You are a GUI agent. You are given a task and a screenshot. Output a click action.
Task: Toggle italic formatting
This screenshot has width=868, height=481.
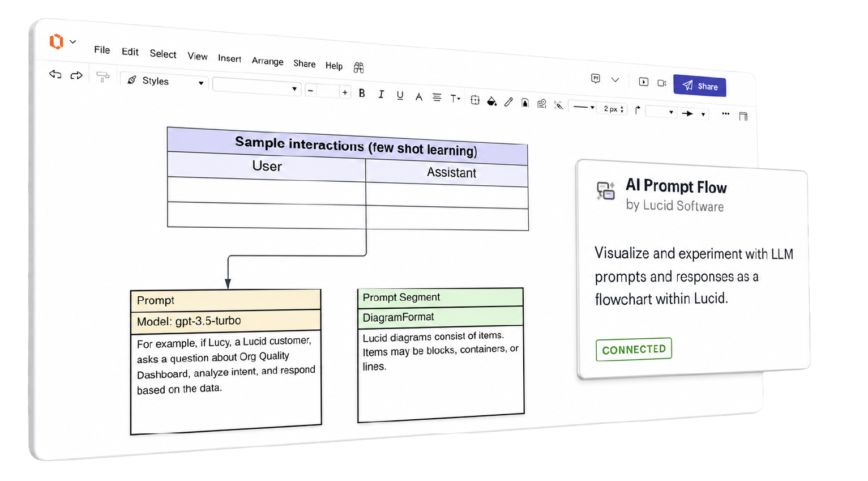381,95
